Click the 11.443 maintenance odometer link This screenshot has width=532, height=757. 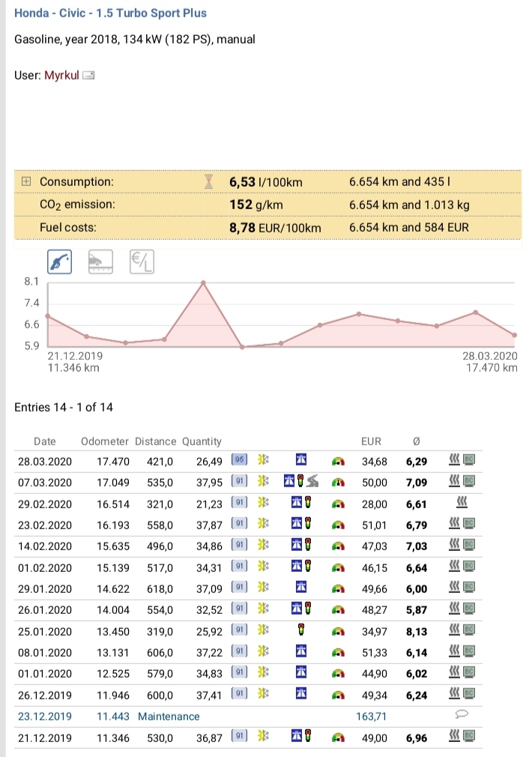click(x=113, y=717)
